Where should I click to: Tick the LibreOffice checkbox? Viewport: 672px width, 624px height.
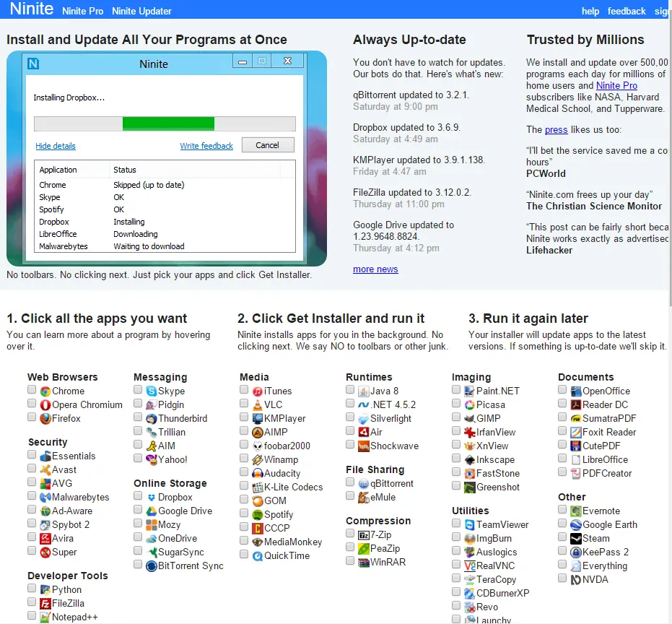[562, 458]
